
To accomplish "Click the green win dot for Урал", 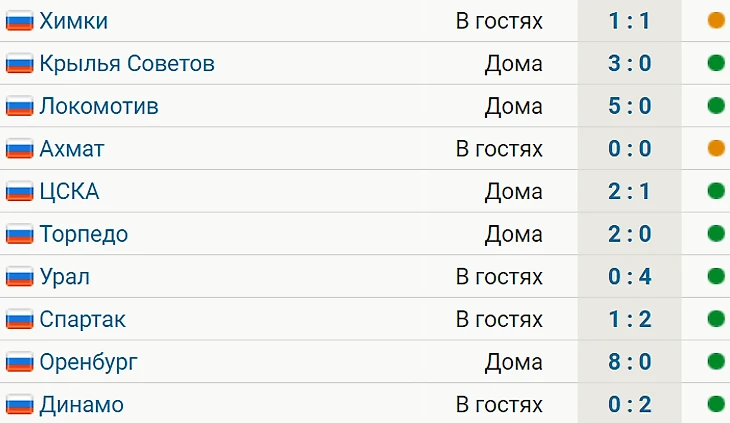I will point(715,277).
